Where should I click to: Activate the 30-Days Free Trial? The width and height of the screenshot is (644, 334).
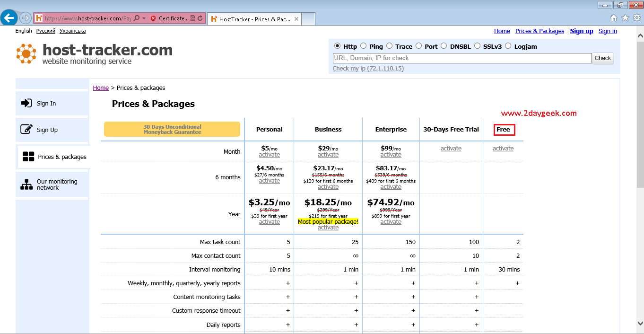click(x=451, y=149)
